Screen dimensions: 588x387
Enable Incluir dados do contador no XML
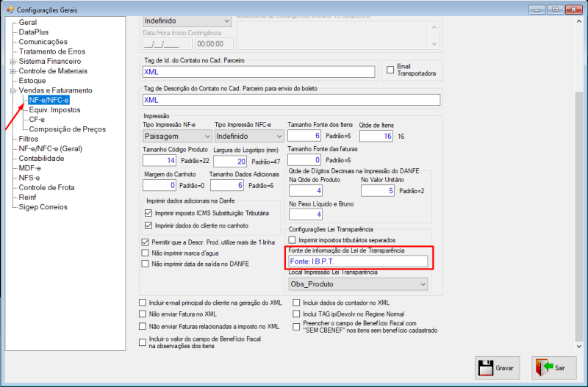click(297, 303)
